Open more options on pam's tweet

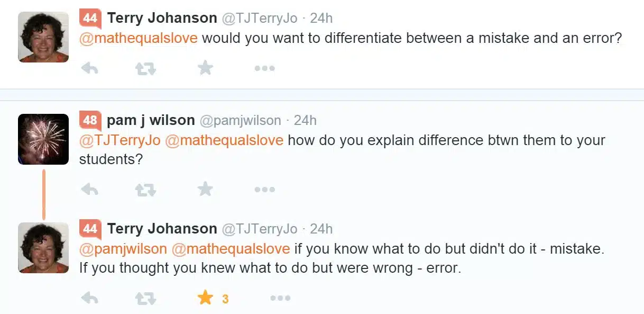(x=264, y=190)
